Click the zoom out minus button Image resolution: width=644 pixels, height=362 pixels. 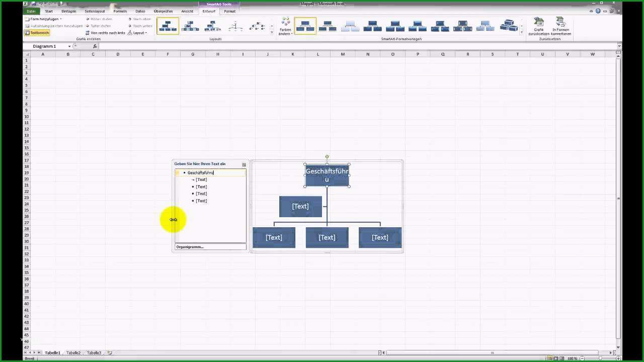coord(581,358)
